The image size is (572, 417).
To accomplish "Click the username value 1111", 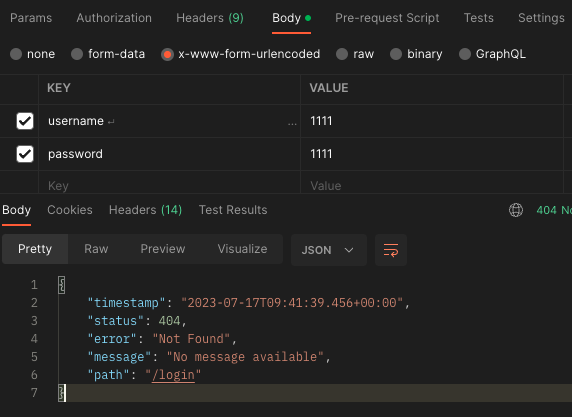I will 321,121.
